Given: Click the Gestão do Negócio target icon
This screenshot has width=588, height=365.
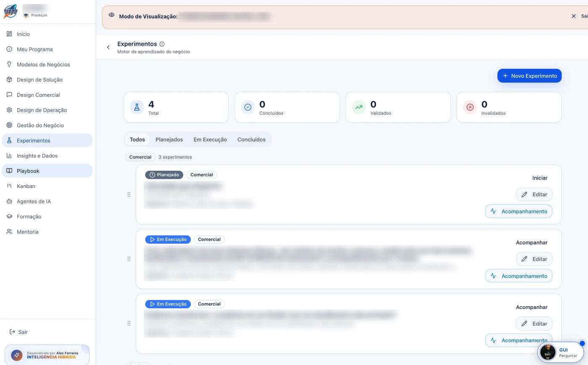Looking at the screenshot, I should (9, 125).
